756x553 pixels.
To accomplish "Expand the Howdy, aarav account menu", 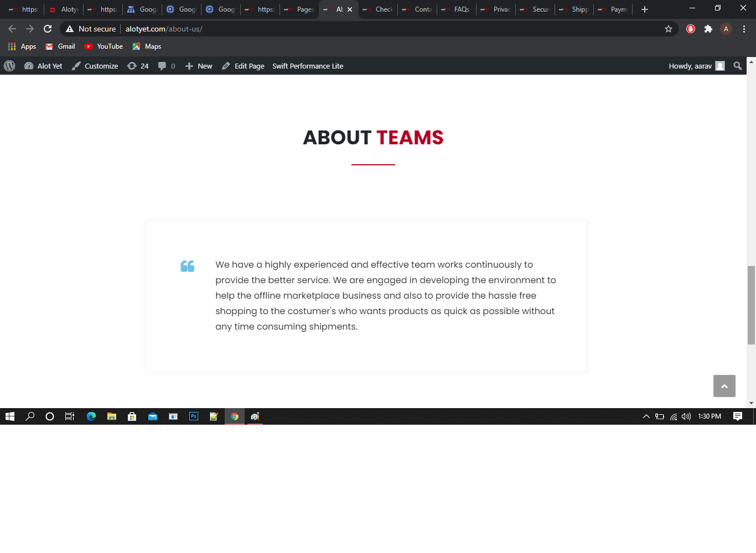I will [x=696, y=66].
